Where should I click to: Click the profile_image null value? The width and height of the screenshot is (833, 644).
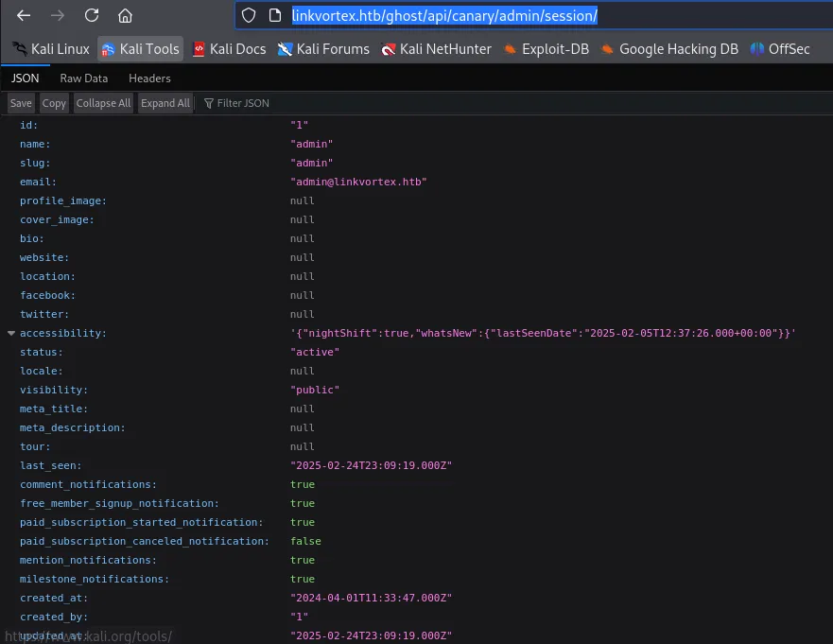point(303,200)
